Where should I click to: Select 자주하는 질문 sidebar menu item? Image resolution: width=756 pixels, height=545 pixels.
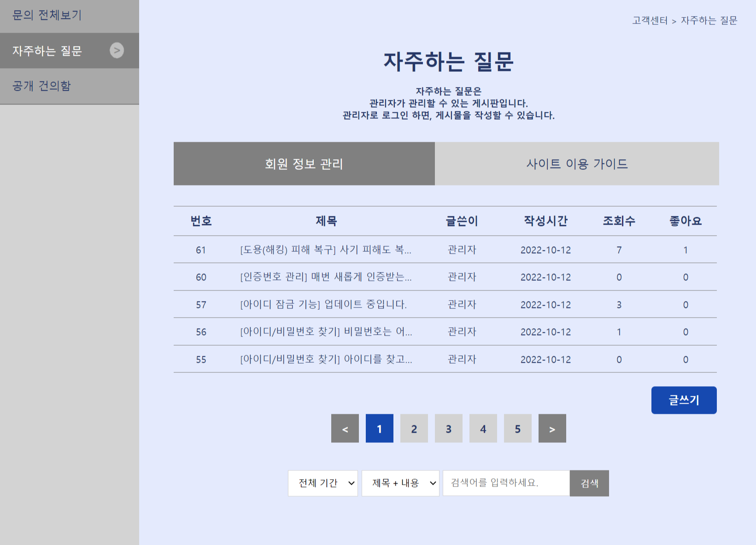[69, 51]
